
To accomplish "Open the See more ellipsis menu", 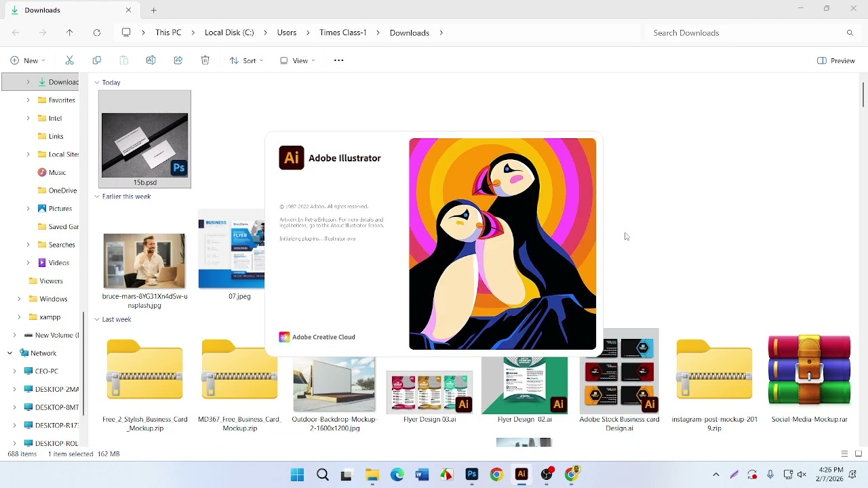I will (x=339, y=60).
